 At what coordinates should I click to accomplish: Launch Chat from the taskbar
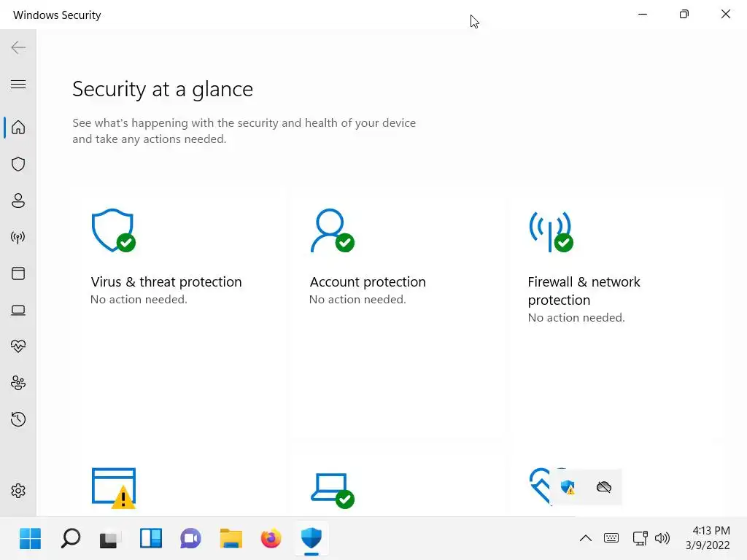click(190, 539)
